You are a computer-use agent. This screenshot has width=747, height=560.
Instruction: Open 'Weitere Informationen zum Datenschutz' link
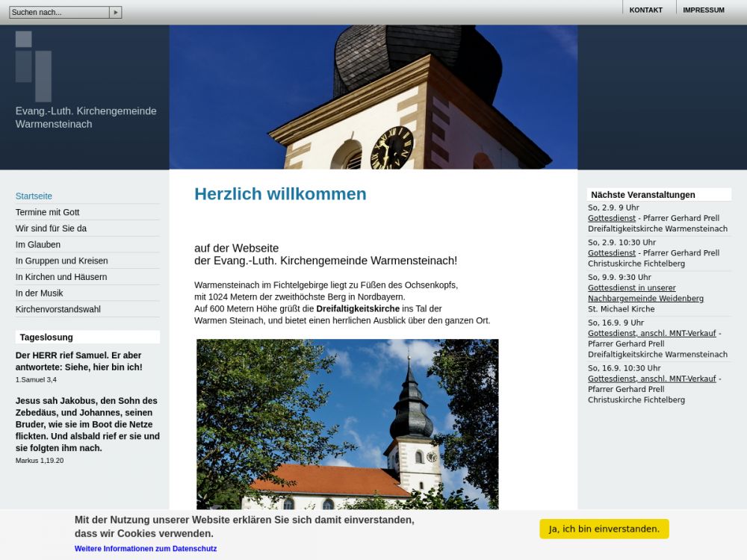tap(146, 549)
